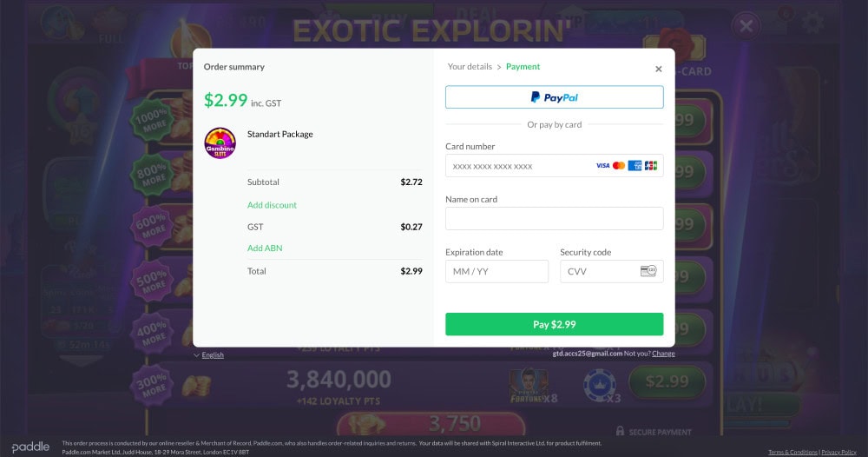Click the Gambino Slots product icon
Viewport: 868px width, 457px height.
pyautogui.click(x=220, y=143)
